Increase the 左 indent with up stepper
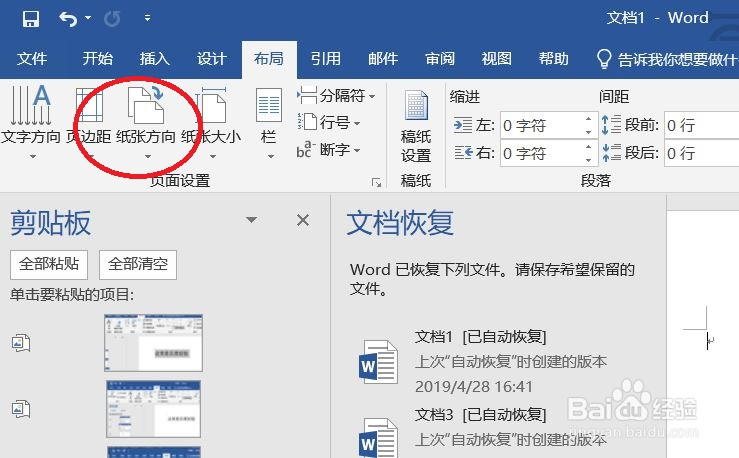This screenshot has width=739, height=458. (589, 119)
